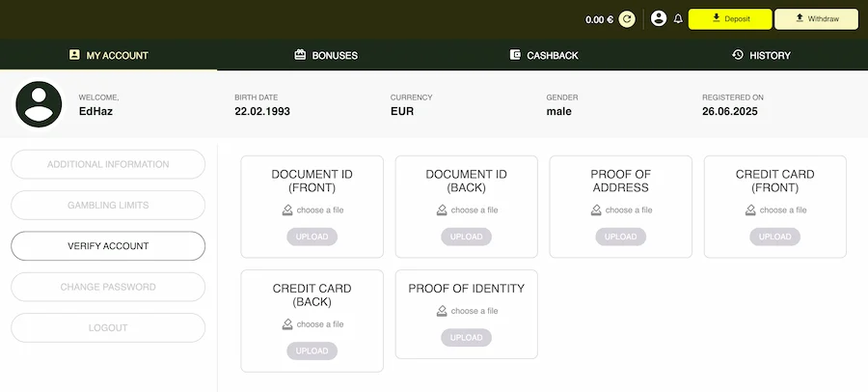Click file icon in Document ID (Back) card
The height and width of the screenshot is (392, 868).
(x=442, y=210)
